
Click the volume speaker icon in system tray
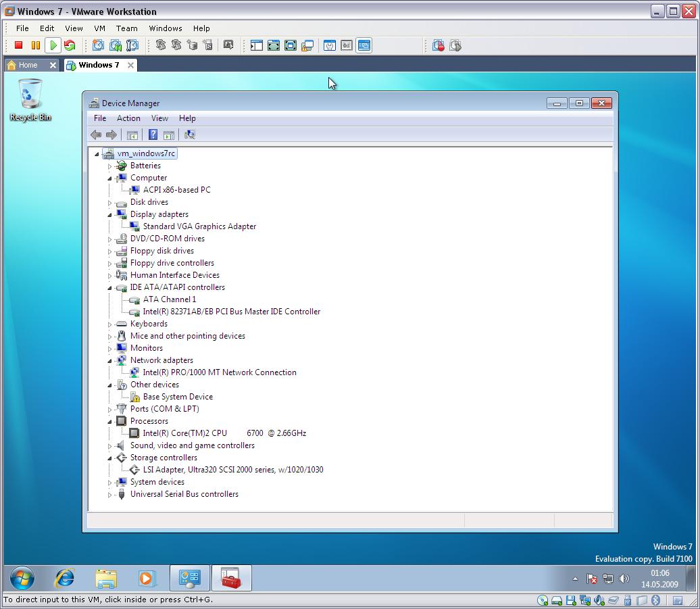point(624,579)
